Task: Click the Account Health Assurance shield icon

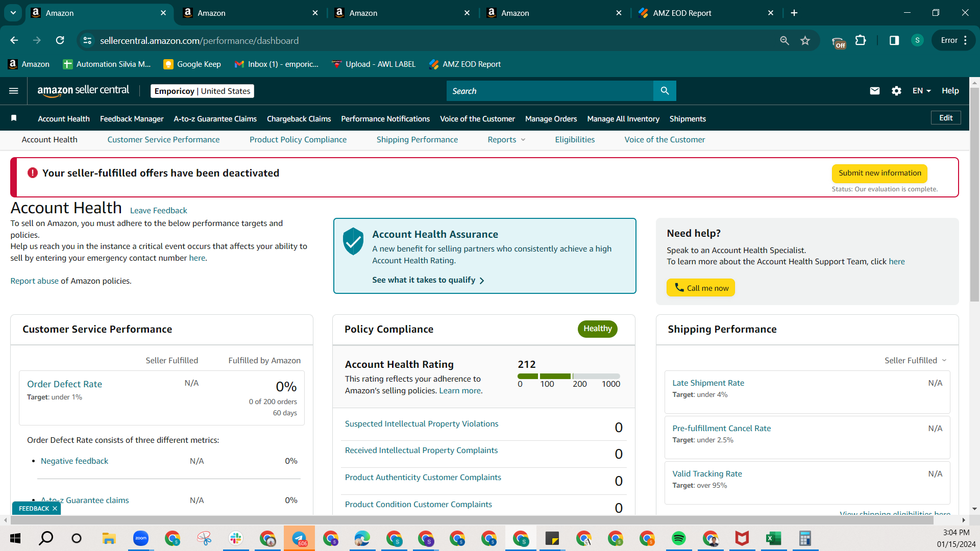Action: [x=353, y=241]
